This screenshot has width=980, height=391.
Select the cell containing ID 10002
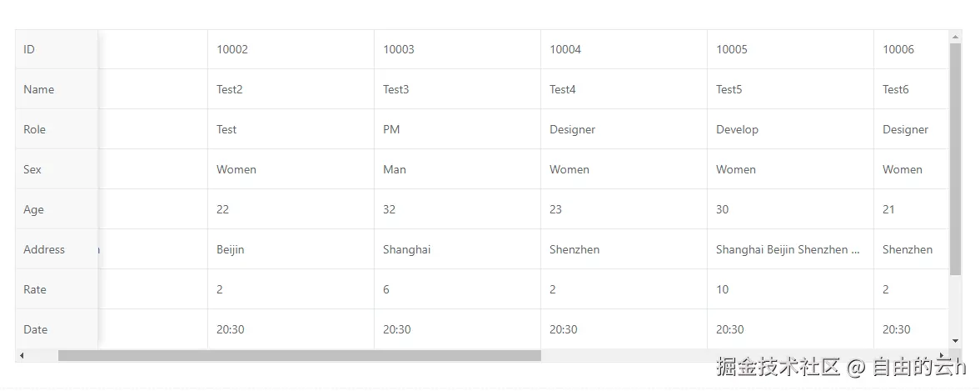290,49
